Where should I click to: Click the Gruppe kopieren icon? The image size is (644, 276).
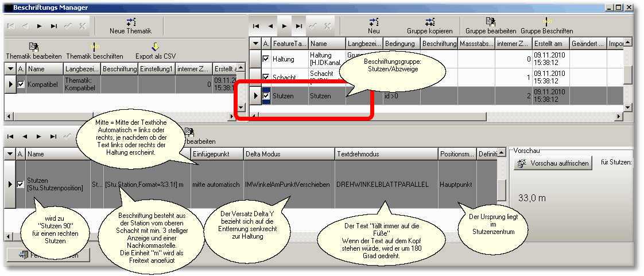tap(429, 22)
